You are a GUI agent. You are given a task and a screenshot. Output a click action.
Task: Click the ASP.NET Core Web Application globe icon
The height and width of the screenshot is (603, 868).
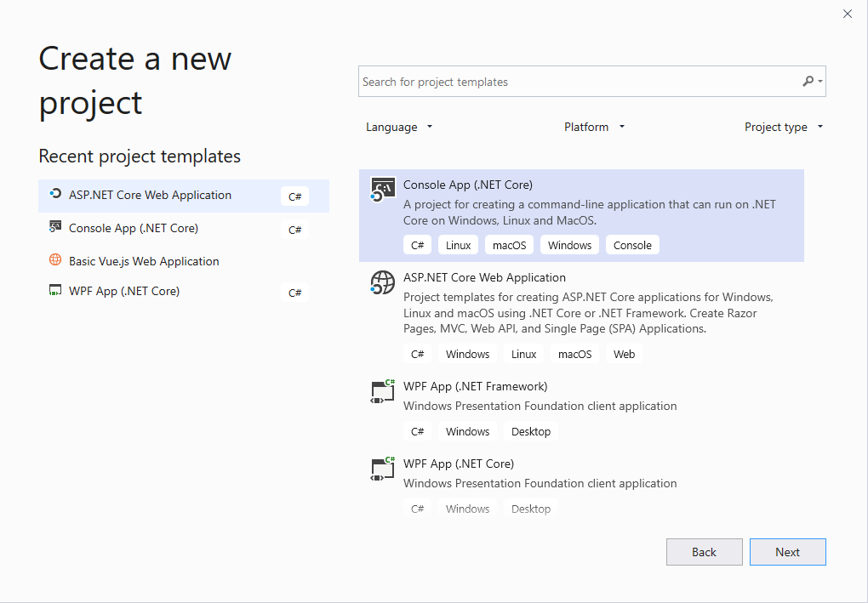pyautogui.click(x=383, y=282)
